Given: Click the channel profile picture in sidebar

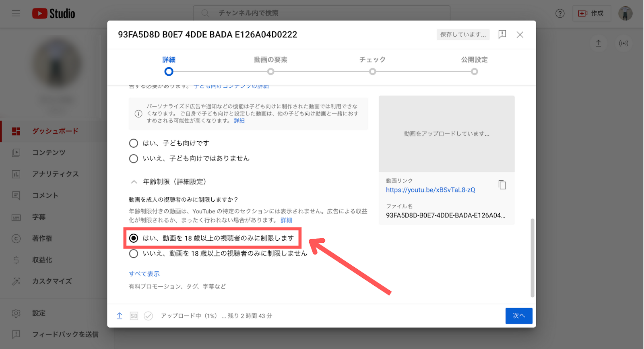Looking at the screenshot, I should pos(57,64).
